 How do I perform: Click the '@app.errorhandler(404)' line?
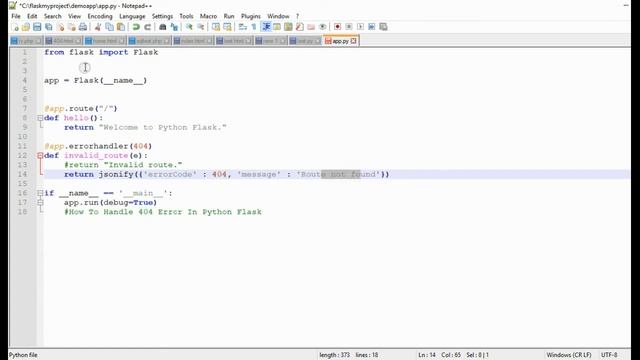tap(98, 146)
